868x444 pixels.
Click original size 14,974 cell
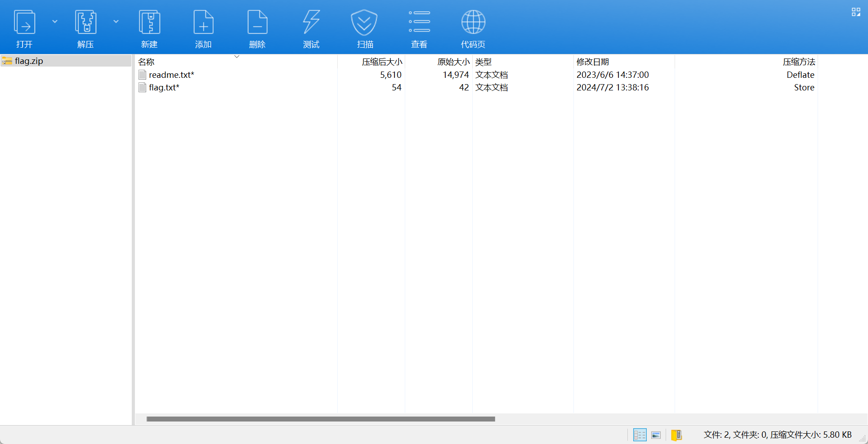(456, 75)
